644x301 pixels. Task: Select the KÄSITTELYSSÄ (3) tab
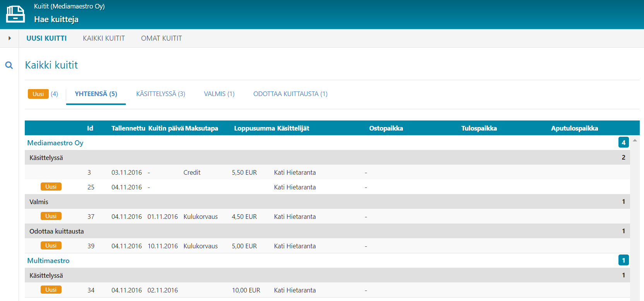[161, 94]
